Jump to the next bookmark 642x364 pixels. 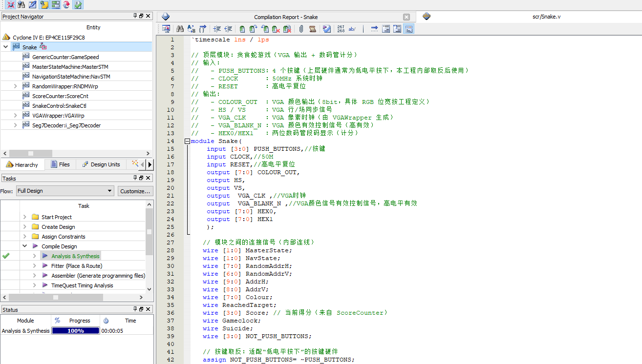click(254, 29)
